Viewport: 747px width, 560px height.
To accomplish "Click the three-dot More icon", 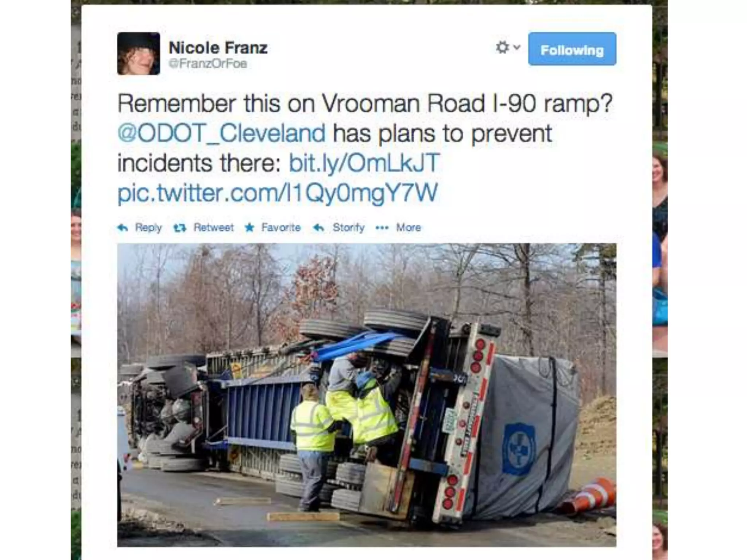I will 382,228.
